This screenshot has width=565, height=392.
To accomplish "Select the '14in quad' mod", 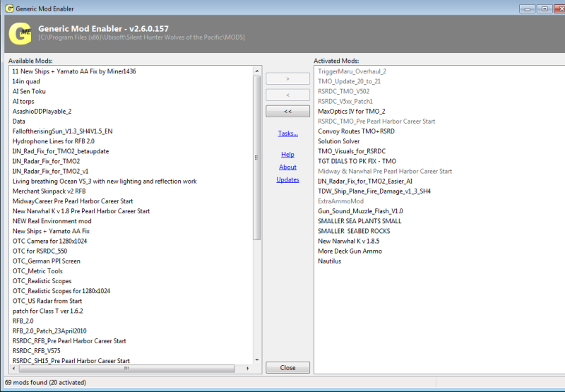I will tap(26, 81).
